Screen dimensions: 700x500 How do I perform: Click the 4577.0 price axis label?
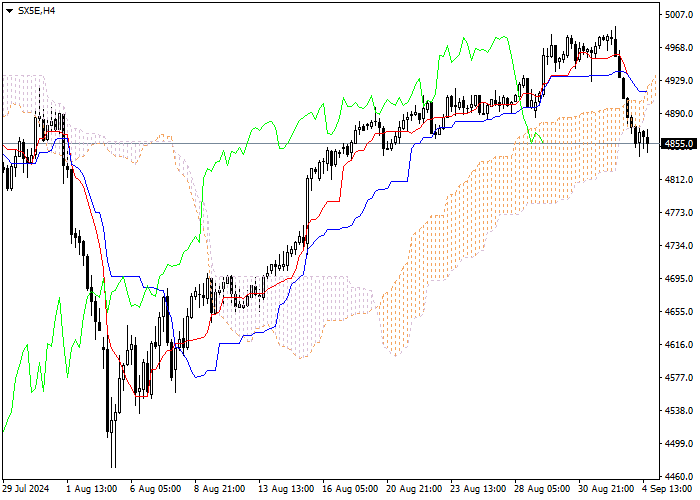[x=679, y=378]
